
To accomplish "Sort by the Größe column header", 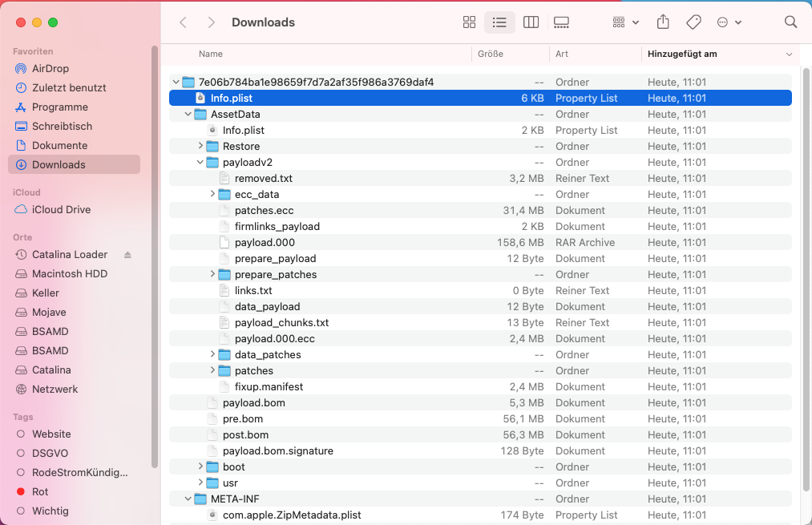I will pyautogui.click(x=511, y=54).
